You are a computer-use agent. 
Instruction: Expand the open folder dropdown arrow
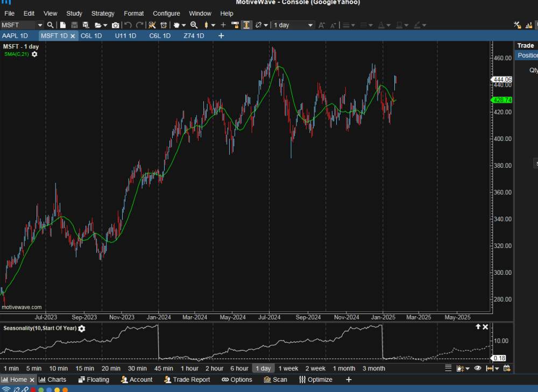point(105,25)
